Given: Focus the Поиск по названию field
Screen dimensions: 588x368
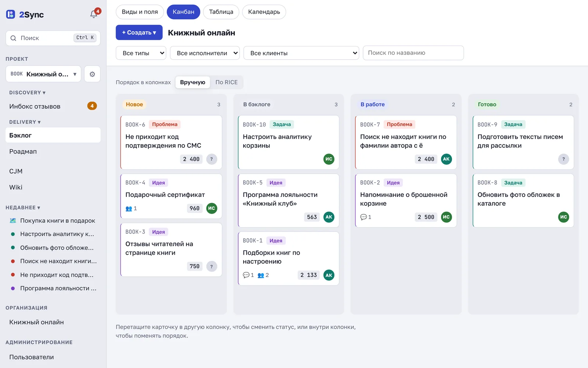Looking at the screenshot, I should click(x=413, y=53).
